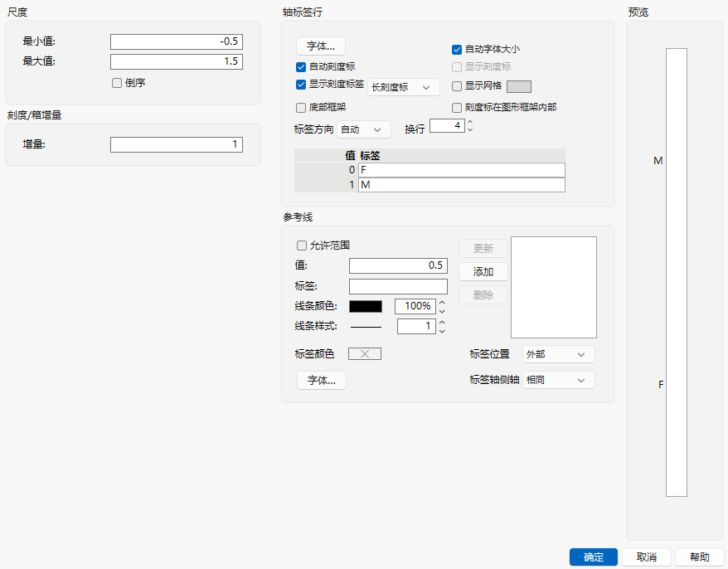728x569 pixels.
Task: Click the reference line 标签 field
Action: (398, 287)
